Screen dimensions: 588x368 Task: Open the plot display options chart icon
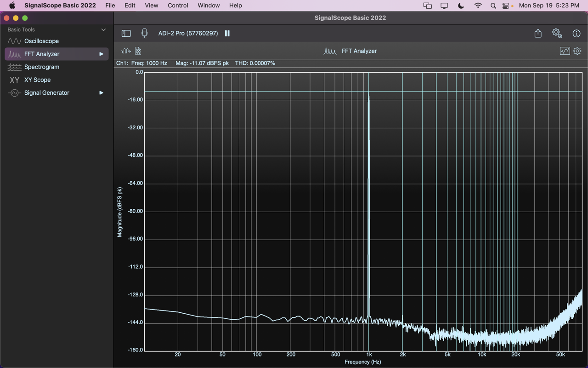[565, 51]
